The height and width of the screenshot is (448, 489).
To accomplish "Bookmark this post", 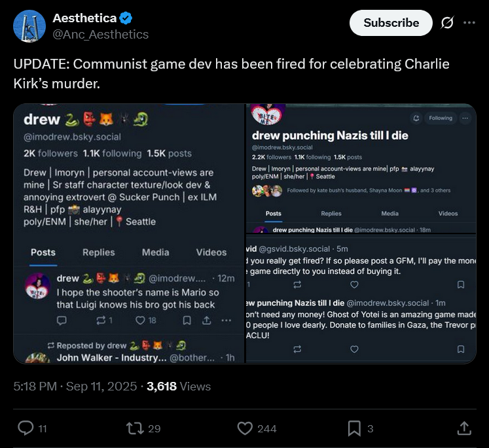I will (x=354, y=428).
